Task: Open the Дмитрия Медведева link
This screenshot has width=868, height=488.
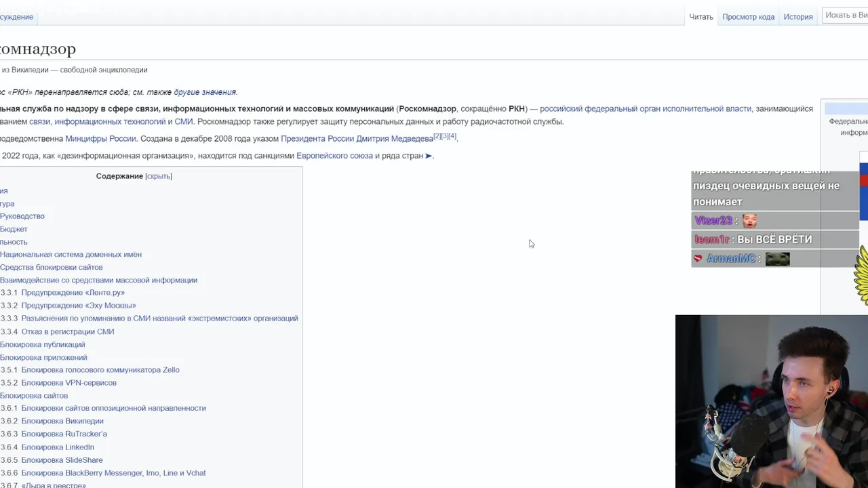Action: 395,139
